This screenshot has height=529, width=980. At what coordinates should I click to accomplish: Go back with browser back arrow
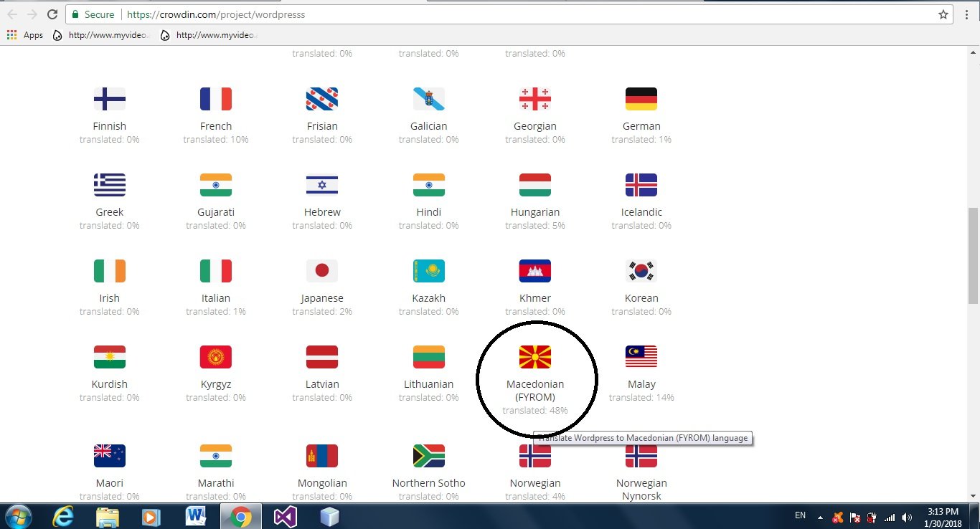pyautogui.click(x=12, y=14)
